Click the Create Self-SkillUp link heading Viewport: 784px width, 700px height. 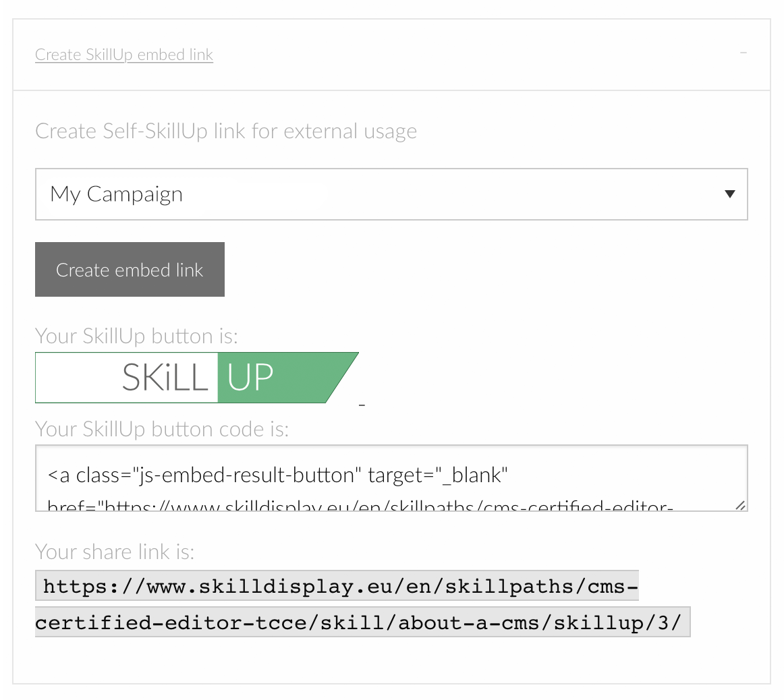pos(226,131)
